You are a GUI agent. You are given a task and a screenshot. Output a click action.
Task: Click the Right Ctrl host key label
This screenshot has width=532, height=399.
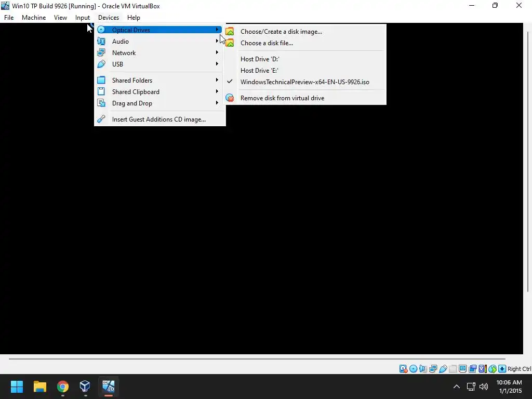519,369
